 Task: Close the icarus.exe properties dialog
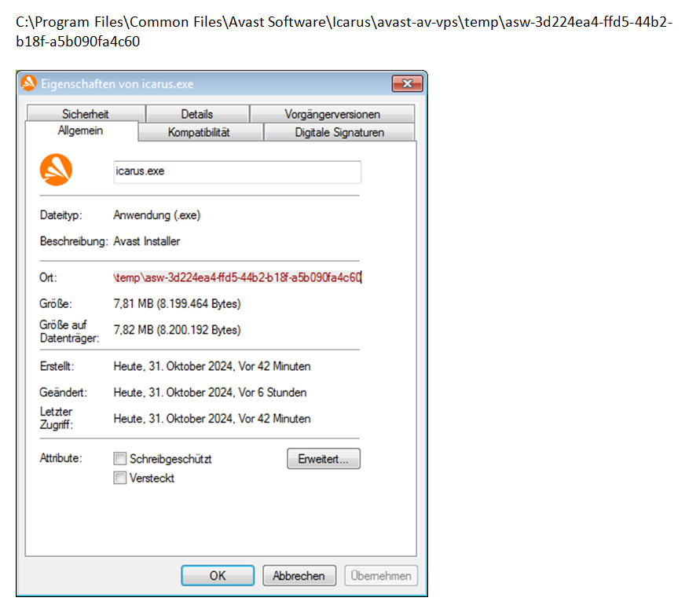tap(407, 83)
